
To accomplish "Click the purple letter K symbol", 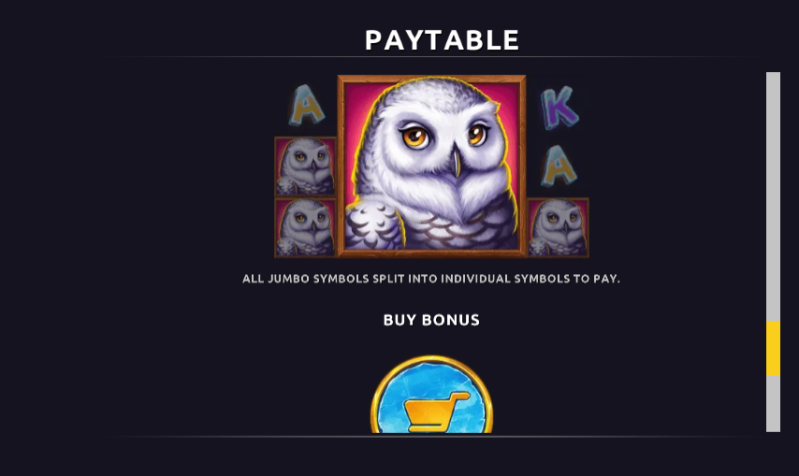I will (559, 108).
